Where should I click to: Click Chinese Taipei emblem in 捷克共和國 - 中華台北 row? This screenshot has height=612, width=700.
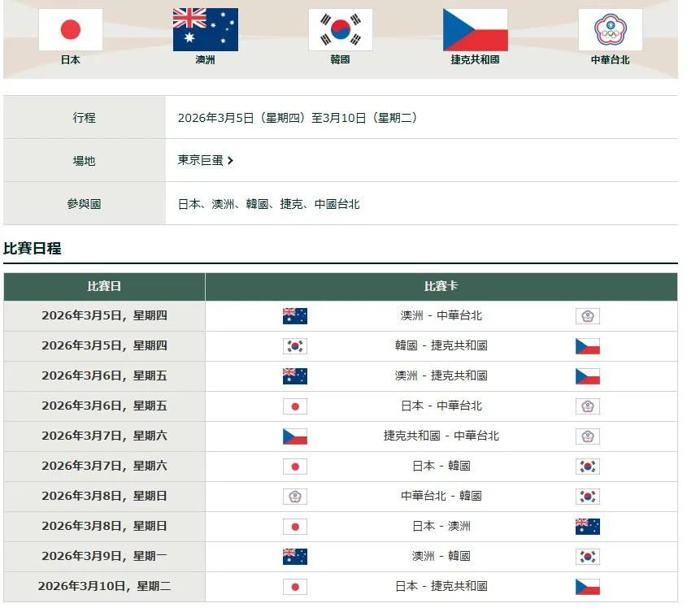(x=588, y=436)
